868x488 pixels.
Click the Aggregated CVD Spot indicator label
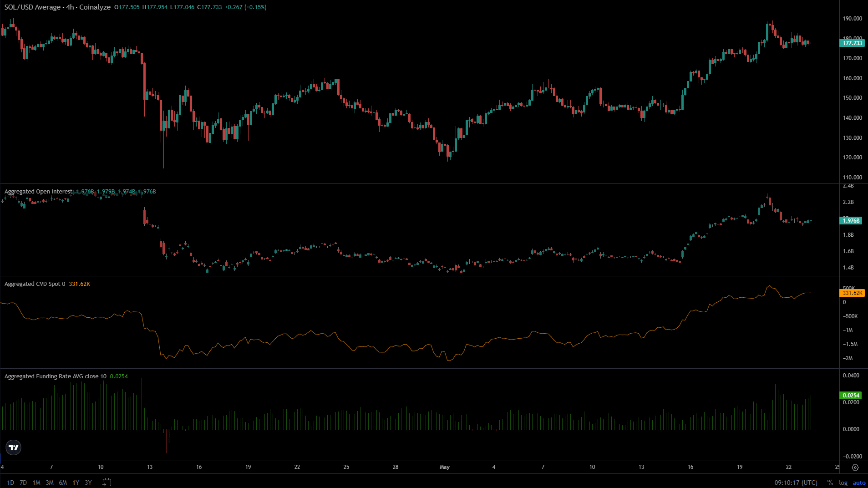(x=35, y=284)
